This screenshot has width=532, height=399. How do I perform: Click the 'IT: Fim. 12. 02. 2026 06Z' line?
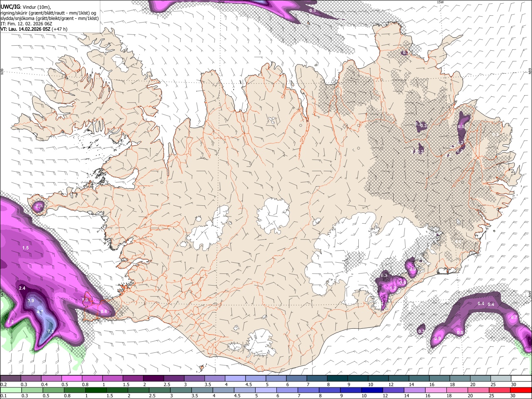click(x=26, y=24)
